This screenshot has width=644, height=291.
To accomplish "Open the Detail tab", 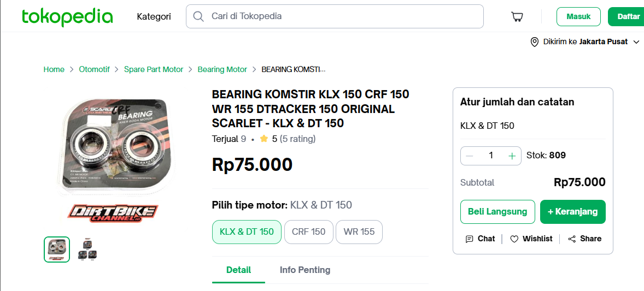I will [x=238, y=270].
